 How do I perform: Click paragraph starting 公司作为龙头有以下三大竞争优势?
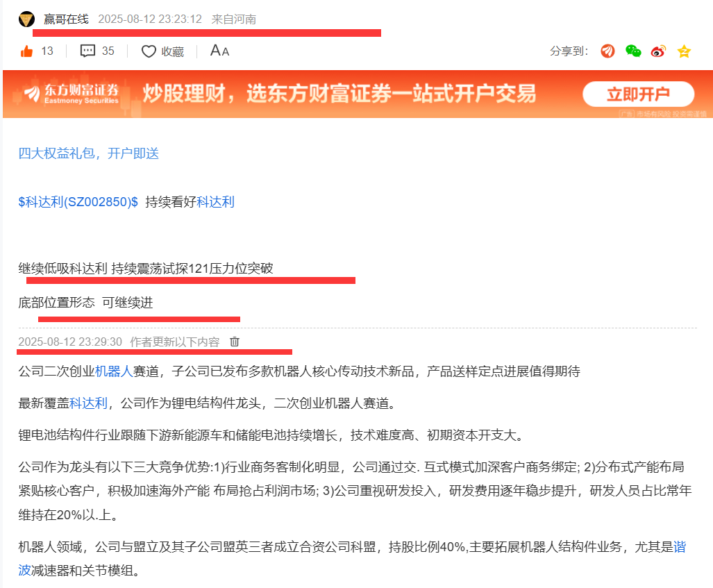tap(355, 491)
